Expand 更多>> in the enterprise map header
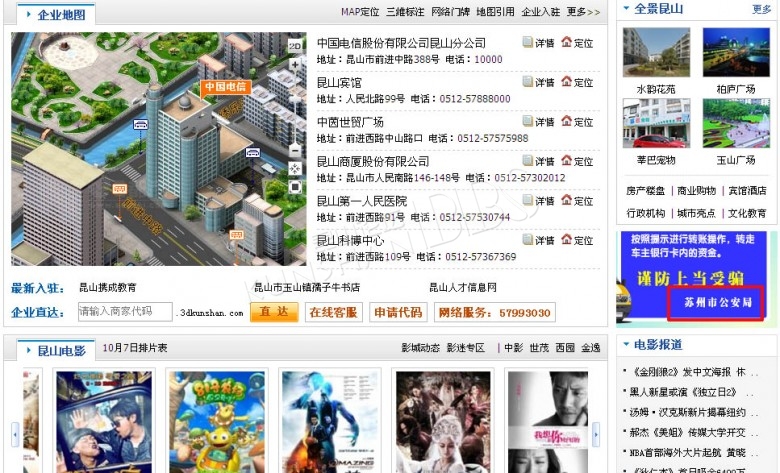Viewport: 780px width, 473px height. (x=583, y=11)
